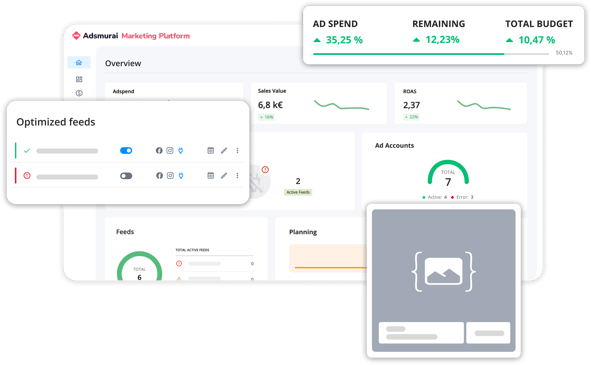Click the Instagram icon on the second feed row
591x365 pixels.
[170, 175]
